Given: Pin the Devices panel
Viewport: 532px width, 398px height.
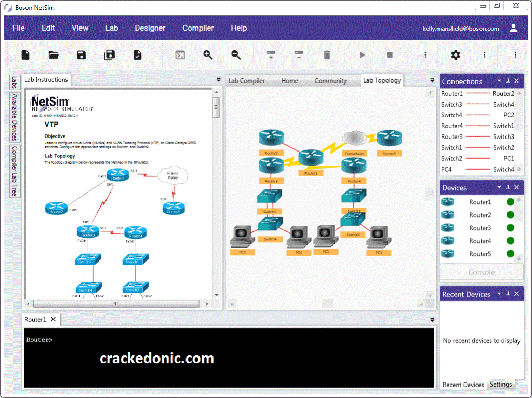Looking at the screenshot, I should (508, 187).
